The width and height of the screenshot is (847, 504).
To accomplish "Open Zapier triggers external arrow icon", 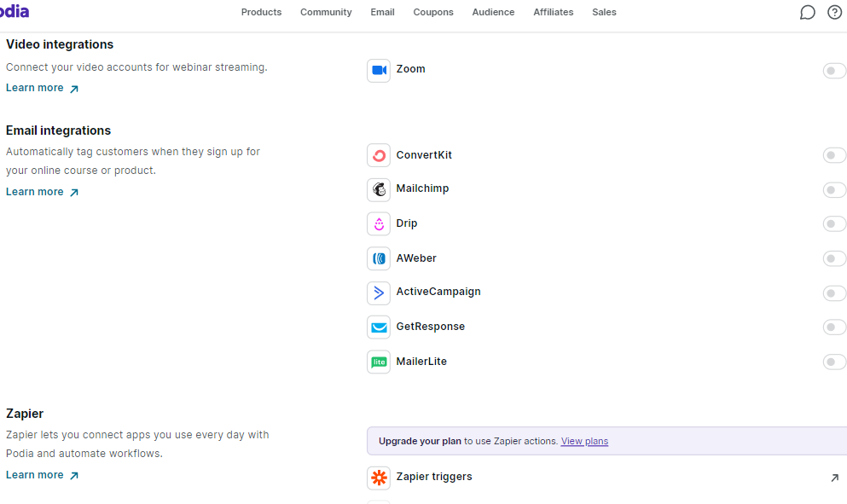I will tap(834, 478).
